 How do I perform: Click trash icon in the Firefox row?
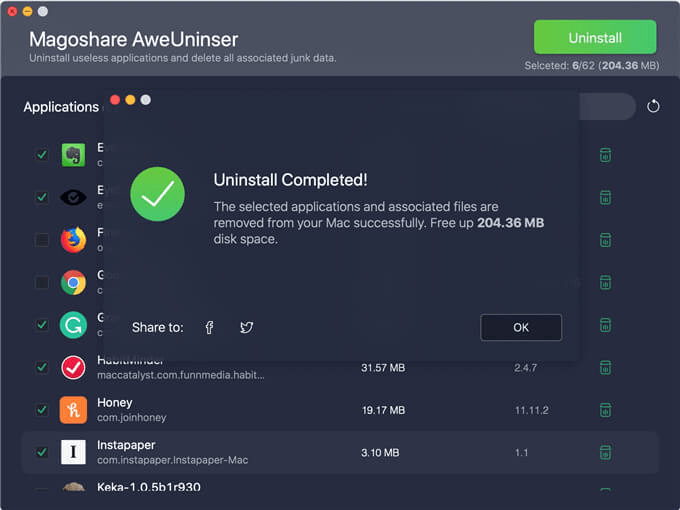click(605, 240)
